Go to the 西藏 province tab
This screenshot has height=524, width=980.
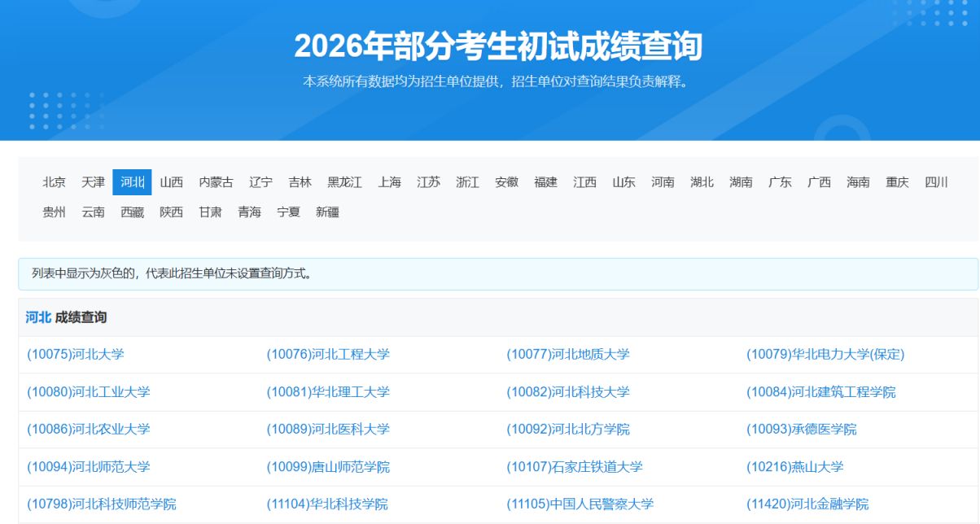[x=133, y=212]
